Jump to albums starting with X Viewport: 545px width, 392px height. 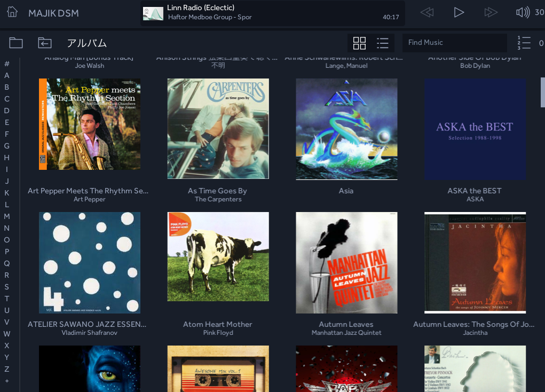coord(7,346)
